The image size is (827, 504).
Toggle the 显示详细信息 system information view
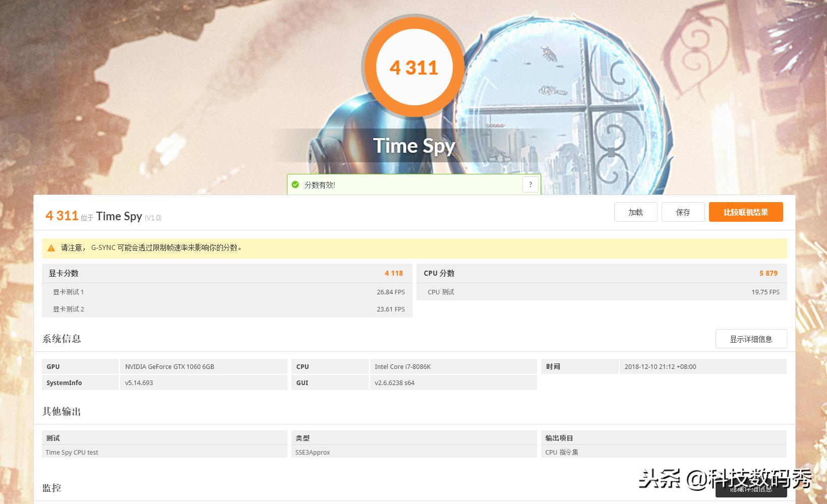[751, 339]
